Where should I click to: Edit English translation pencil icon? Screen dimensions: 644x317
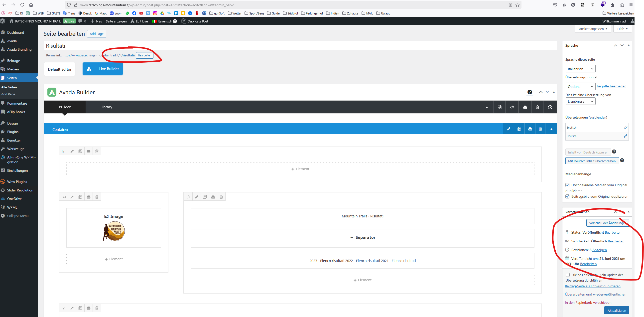click(625, 128)
